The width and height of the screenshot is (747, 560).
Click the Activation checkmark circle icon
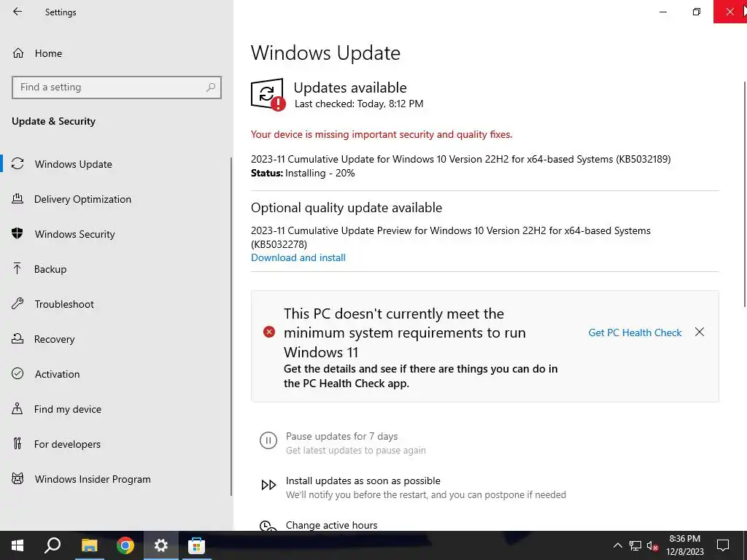(x=18, y=373)
